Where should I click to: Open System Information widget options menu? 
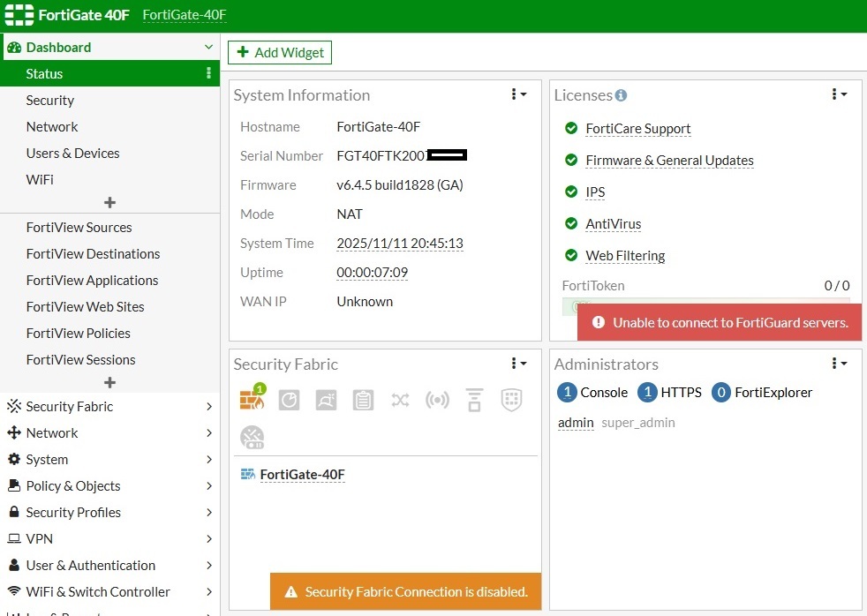519,94
